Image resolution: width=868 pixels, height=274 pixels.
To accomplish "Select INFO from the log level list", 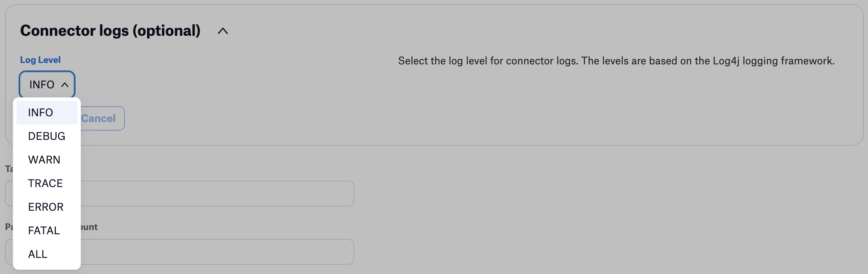I will coord(40,113).
